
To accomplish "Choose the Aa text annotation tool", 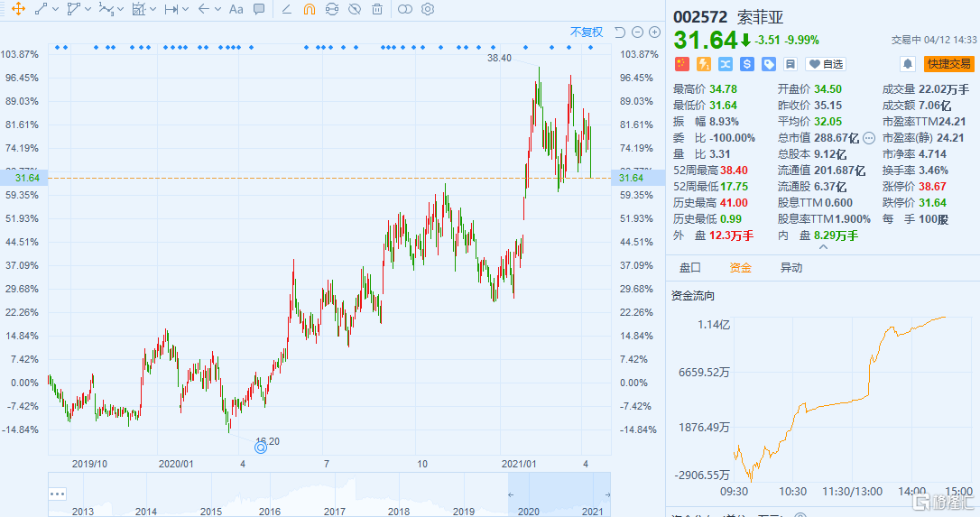I will point(236,9).
